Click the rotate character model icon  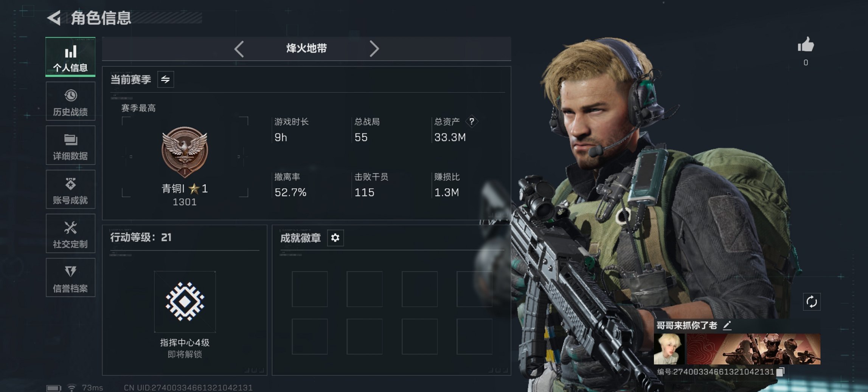pos(812,302)
